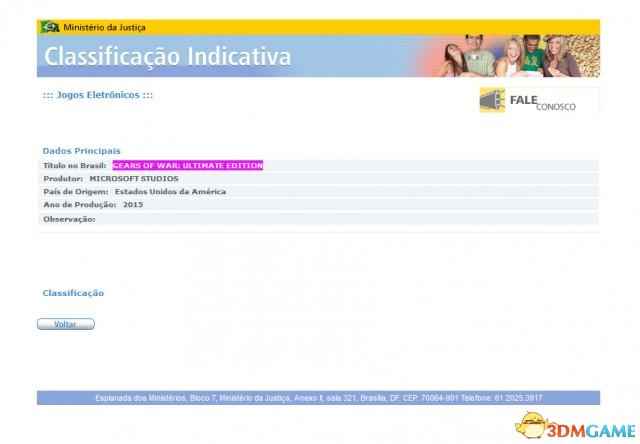Click highlighted title Gears of War: Ultimate Edition
This screenshot has width=640, height=444.
[x=187, y=165]
